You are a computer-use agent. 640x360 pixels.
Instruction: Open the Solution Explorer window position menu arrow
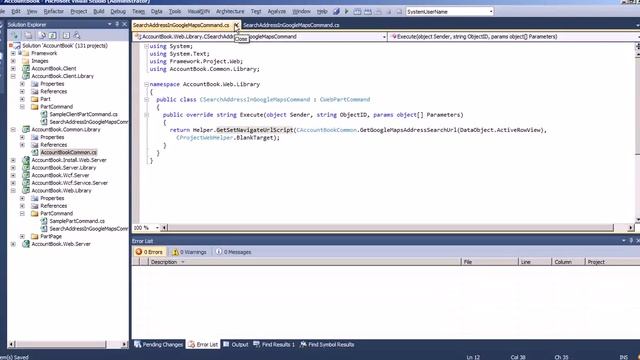tap(109, 24)
